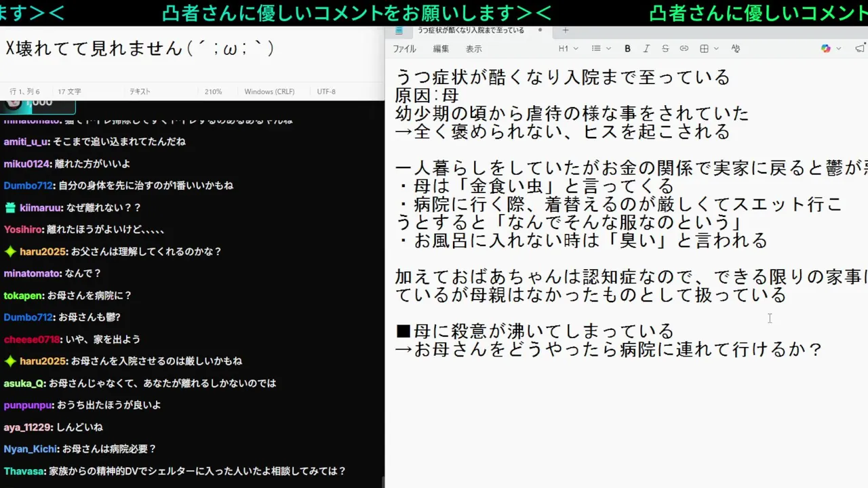
Task: Click the username amiti_u_u in chat
Action: pos(26,142)
